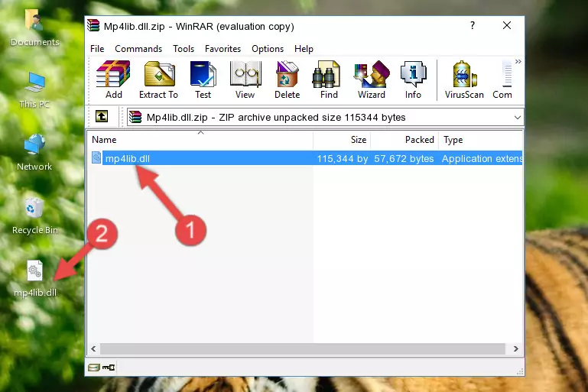Click the WinRAR title bar app icon
This screenshot has width=588, height=392.
(x=93, y=25)
